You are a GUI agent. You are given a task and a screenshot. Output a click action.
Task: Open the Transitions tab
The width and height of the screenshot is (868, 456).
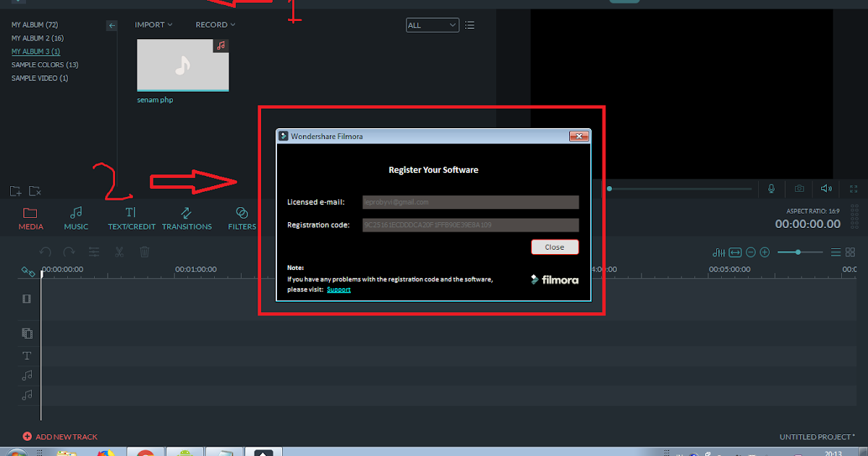(x=187, y=219)
